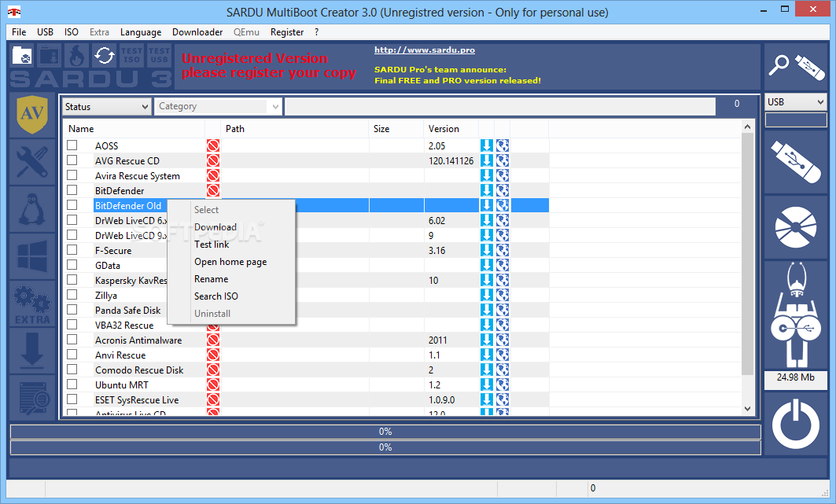The width and height of the screenshot is (836, 504).
Task: Click the burn flame toolbar icon
Action: pos(77,55)
